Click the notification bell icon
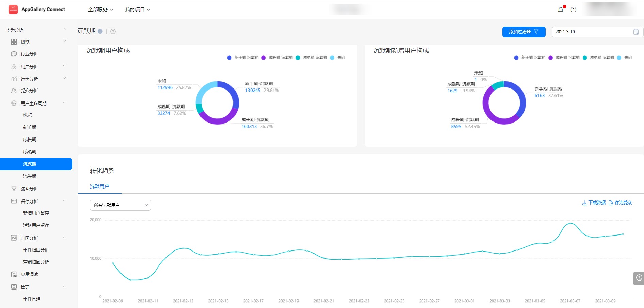 [560, 10]
